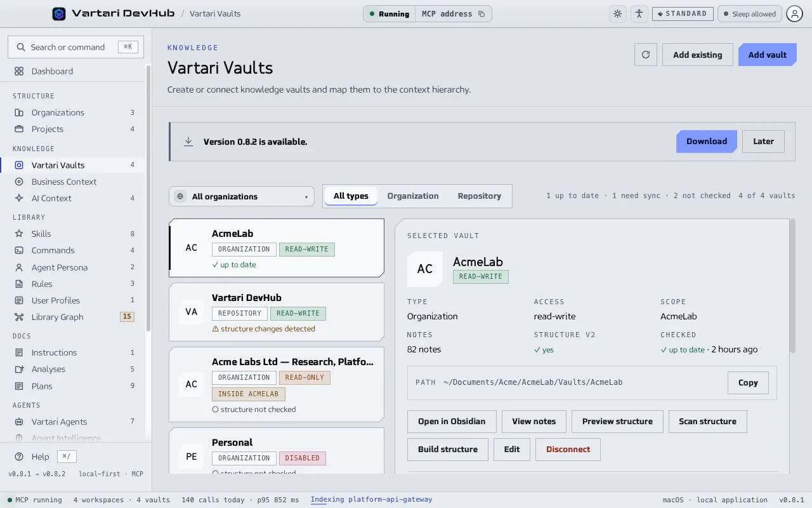Open Dashboard in the sidebar

73,71
